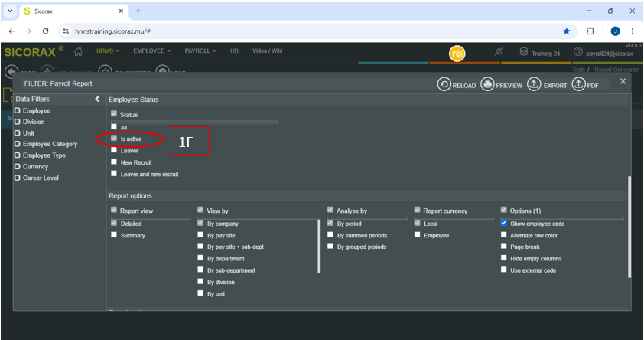The height and width of the screenshot is (340, 644).
Task: Enable the Page break option
Action: [x=503, y=246]
